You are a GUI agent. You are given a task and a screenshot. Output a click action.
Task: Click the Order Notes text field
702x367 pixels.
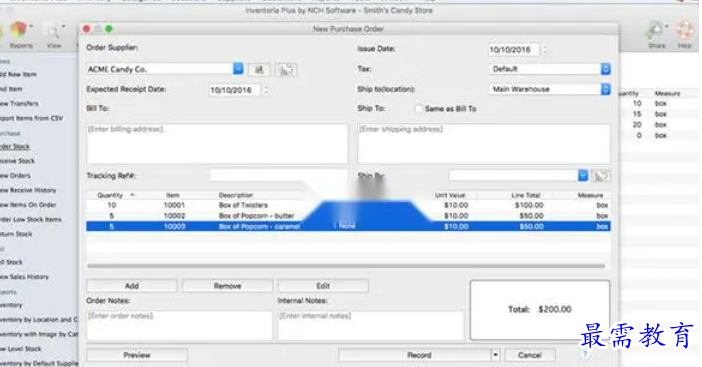coord(180,325)
